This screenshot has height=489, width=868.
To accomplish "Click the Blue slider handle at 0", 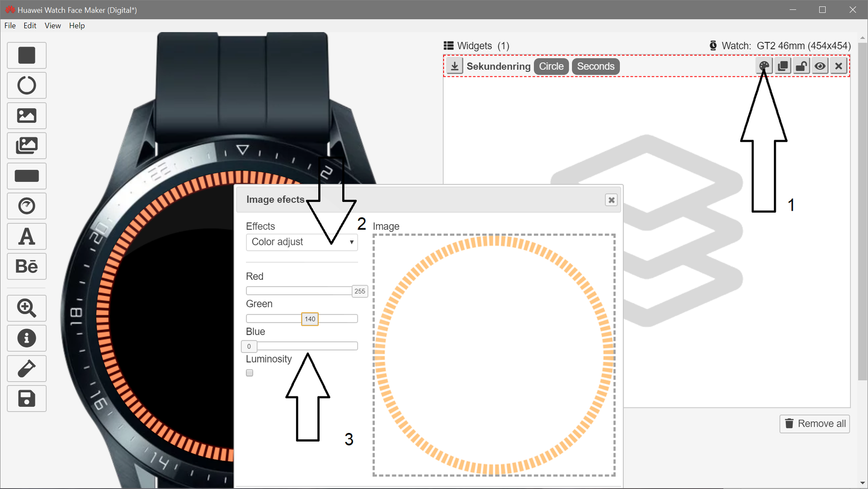I will (x=249, y=347).
